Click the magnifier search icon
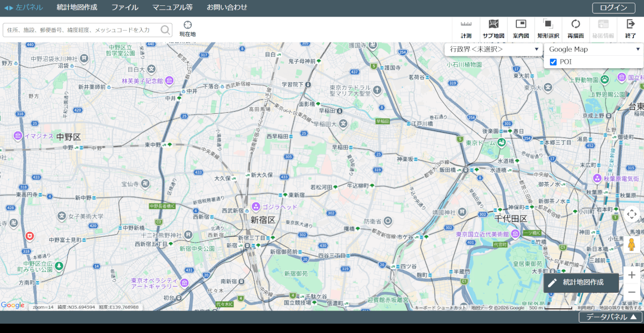Viewport: 644px width, 333px height. pyautogui.click(x=165, y=30)
